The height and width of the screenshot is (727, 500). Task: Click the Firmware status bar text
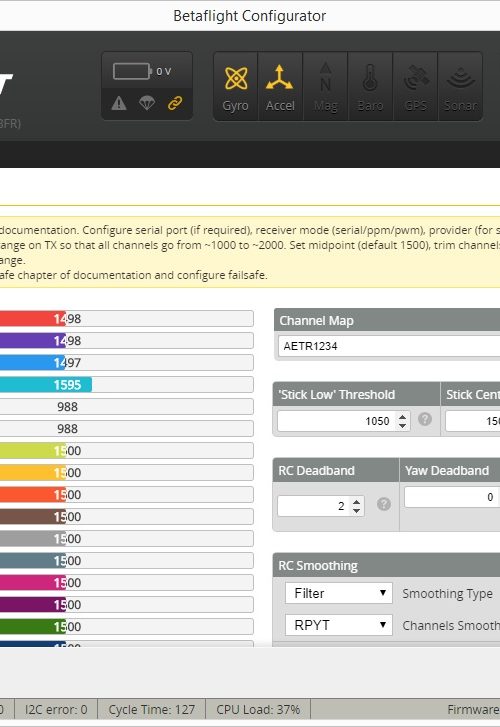click(474, 709)
